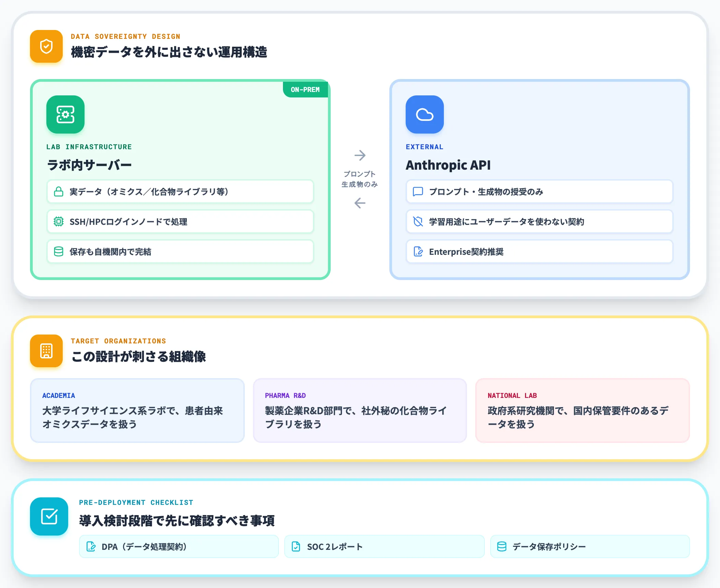
Task: Click the DPA（データ処理契約） checklist item
Action: pos(179,546)
